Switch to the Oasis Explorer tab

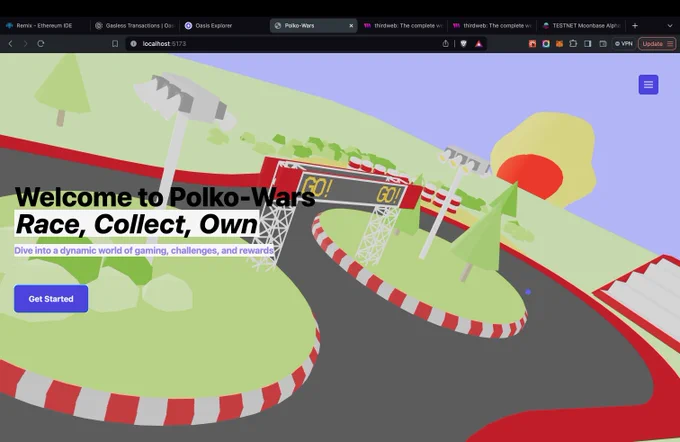pos(223,26)
